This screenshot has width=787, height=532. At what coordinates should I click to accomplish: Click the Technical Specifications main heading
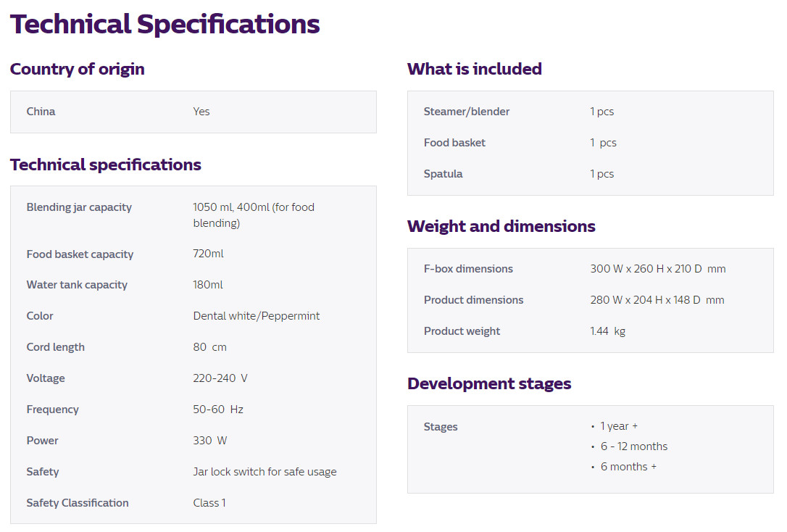[x=165, y=24]
